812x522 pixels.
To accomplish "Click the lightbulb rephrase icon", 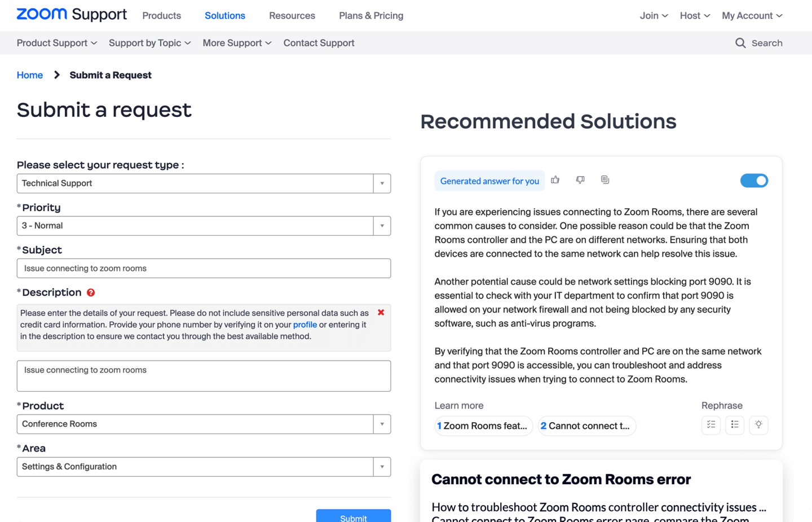I will pos(758,424).
